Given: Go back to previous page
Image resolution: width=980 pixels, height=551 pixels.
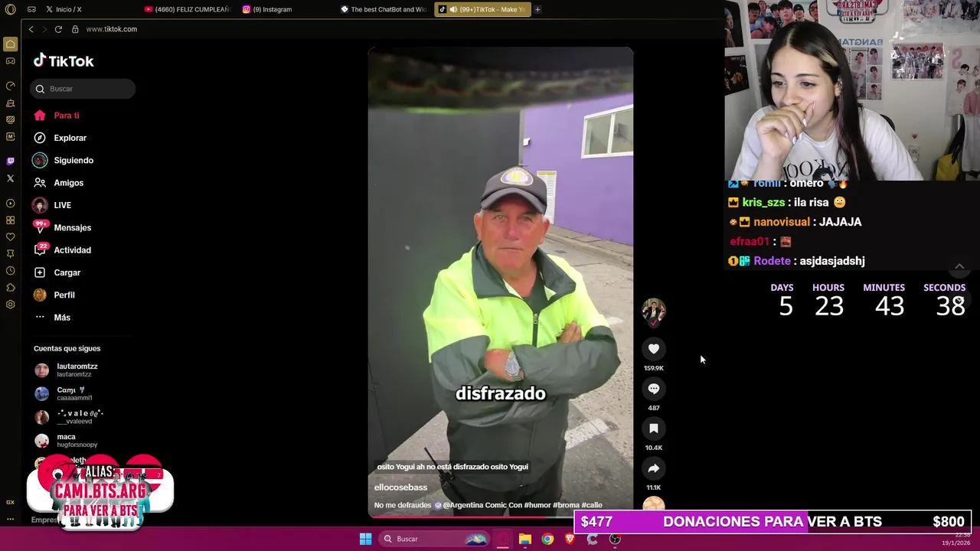Looking at the screenshot, I should (x=31, y=29).
